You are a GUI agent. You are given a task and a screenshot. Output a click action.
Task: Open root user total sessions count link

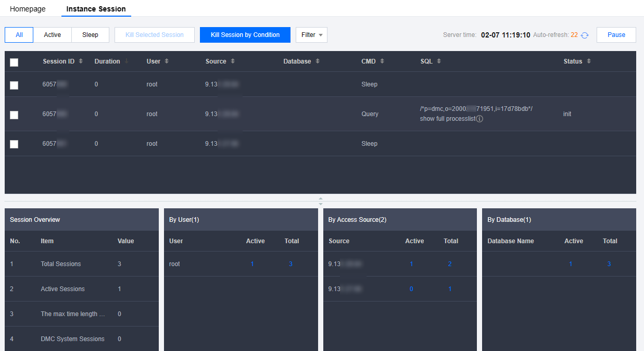[291, 264]
